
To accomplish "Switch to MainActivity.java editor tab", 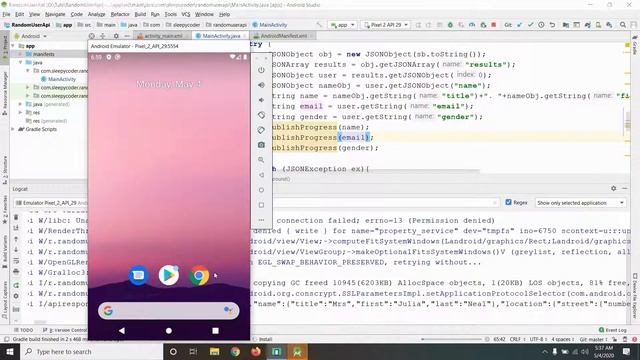I will pyautogui.click(x=221, y=36).
